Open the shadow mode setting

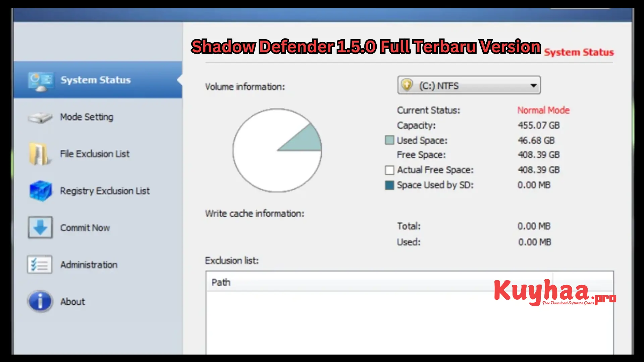click(87, 116)
